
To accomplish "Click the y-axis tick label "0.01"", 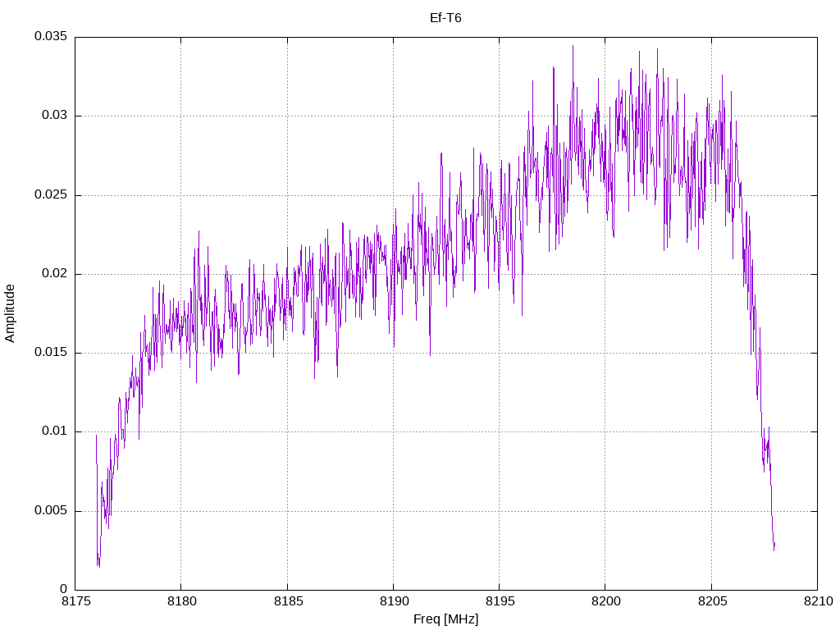I will (55, 431).
